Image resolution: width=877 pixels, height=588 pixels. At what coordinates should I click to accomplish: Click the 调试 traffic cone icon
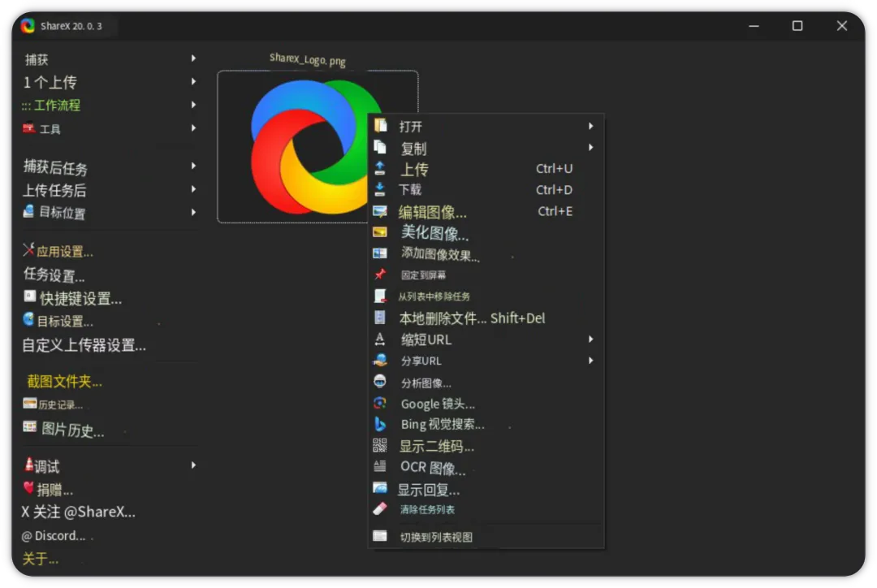pos(28,465)
